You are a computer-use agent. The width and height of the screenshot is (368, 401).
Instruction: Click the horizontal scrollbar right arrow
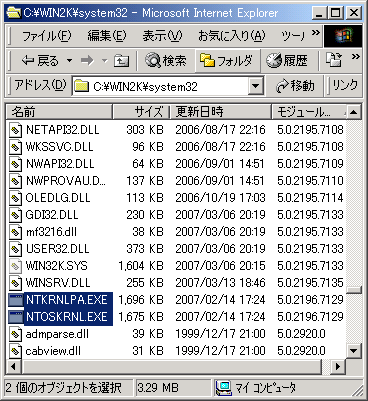[339, 366]
